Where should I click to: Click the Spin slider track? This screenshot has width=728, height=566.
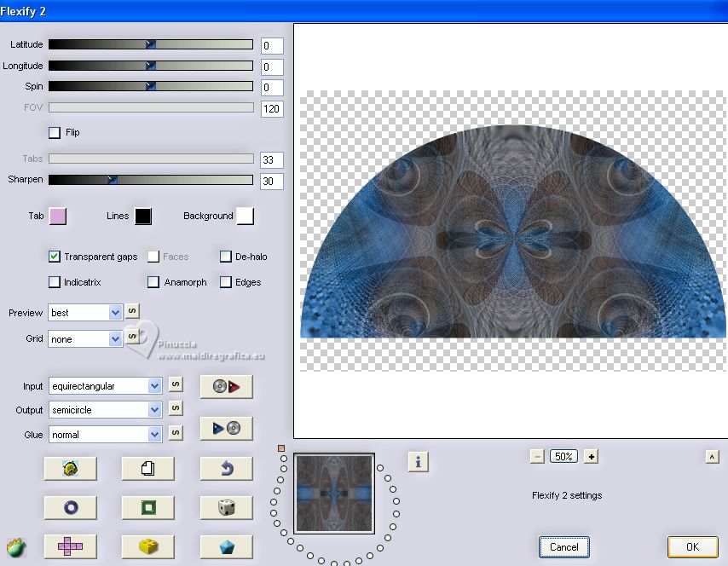151,86
